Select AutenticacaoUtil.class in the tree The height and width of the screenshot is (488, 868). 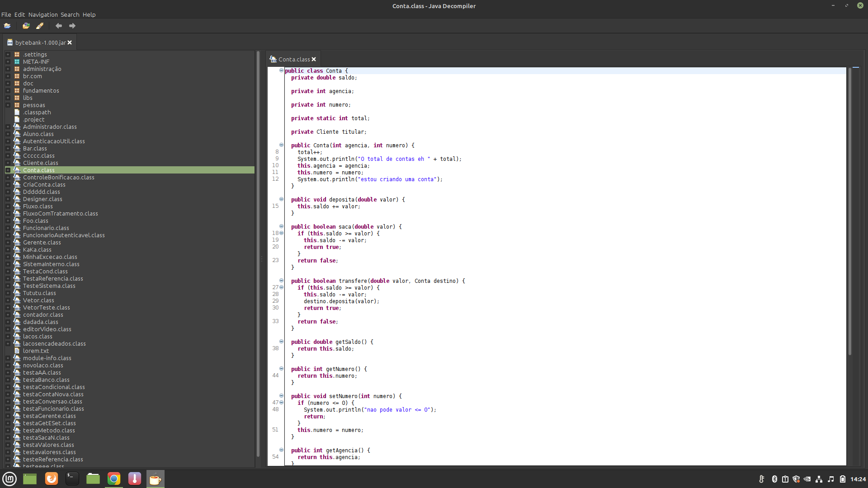[54, 141]
